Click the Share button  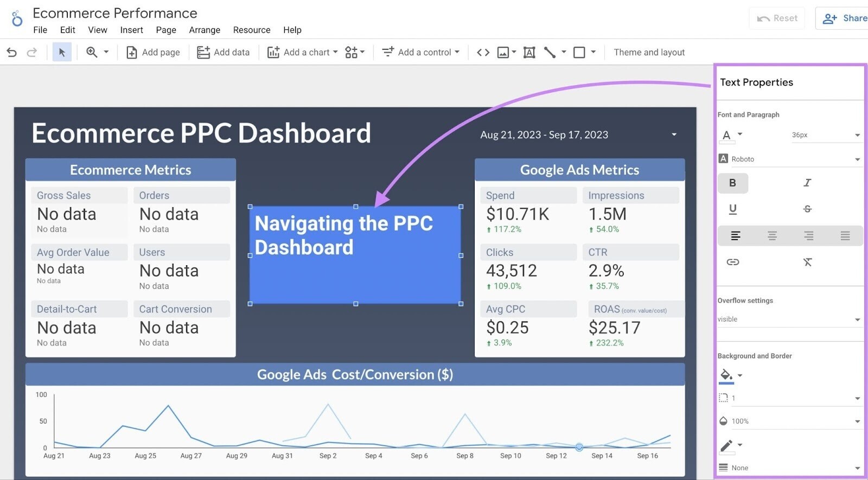click(845, 18)
